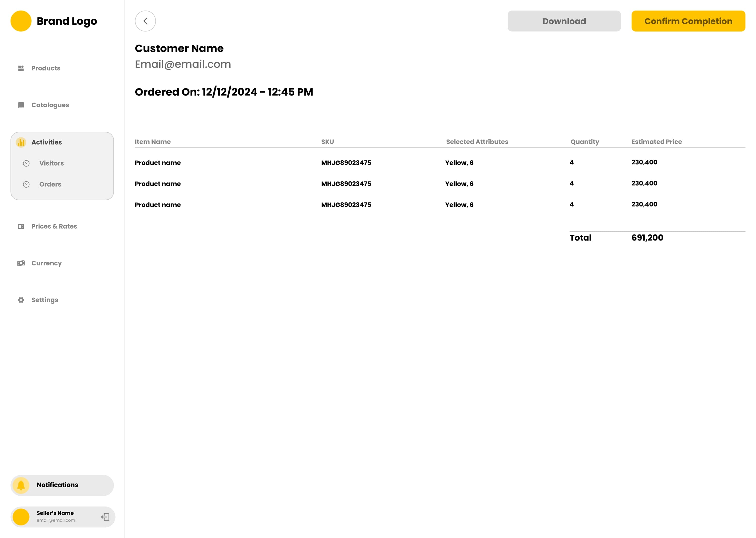Click the help icon next to Visitors
Screen dimensions: 756x538
click(26, 163)
